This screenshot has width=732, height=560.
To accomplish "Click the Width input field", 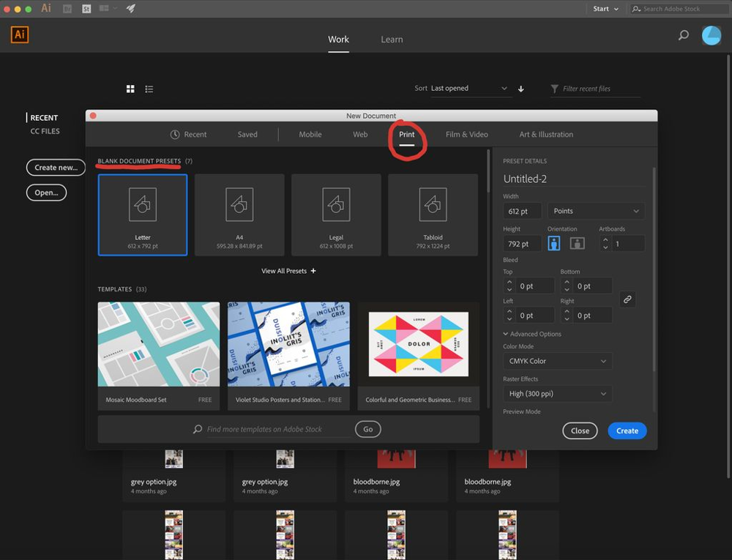I will tap(522, 211).
